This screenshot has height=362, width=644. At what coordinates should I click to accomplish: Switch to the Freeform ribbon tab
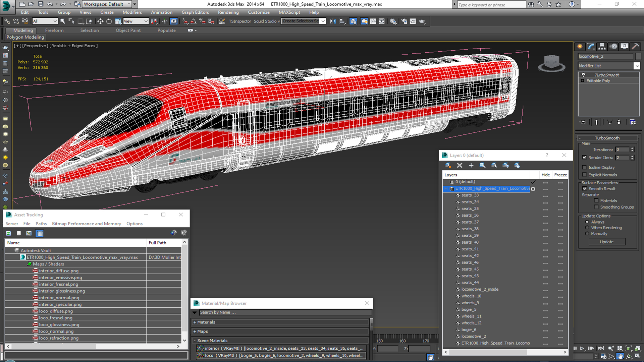click(x=54, y=30)
